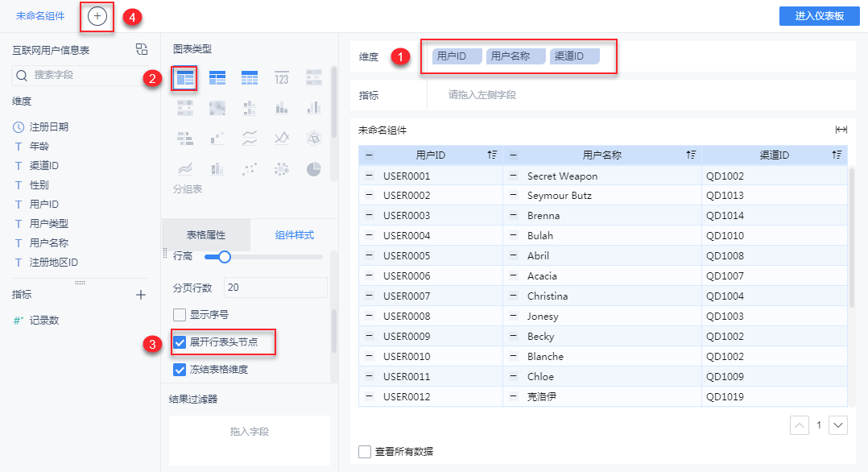
Task: Select the bubble cluster chart type
Action: 281,169
